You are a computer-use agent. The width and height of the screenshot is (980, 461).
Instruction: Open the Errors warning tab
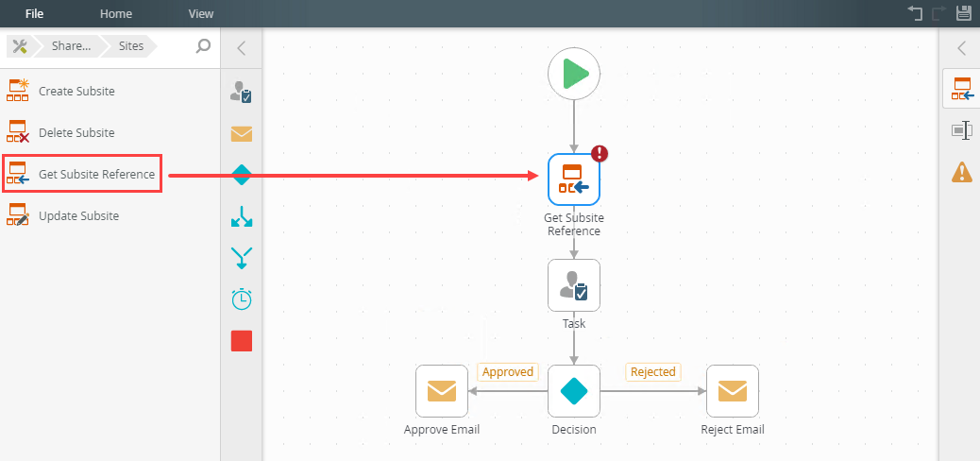(x=962, y=171)
